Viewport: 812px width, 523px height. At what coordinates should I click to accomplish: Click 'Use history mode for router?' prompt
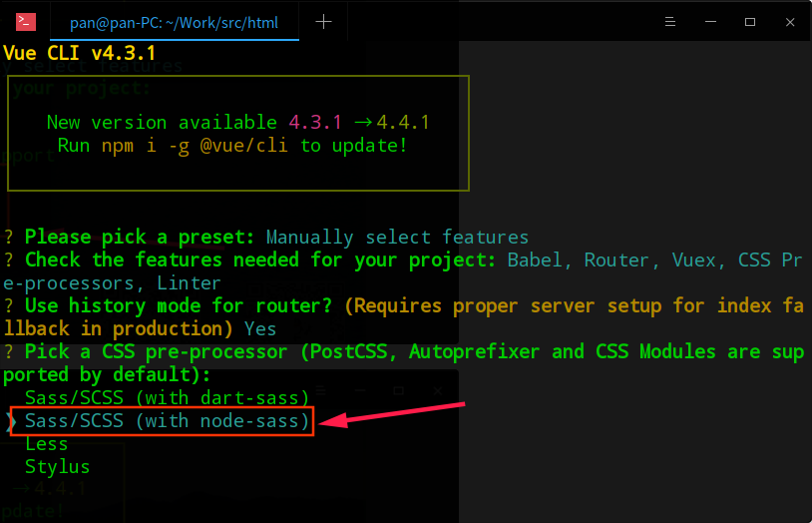[x=179, y=305]
